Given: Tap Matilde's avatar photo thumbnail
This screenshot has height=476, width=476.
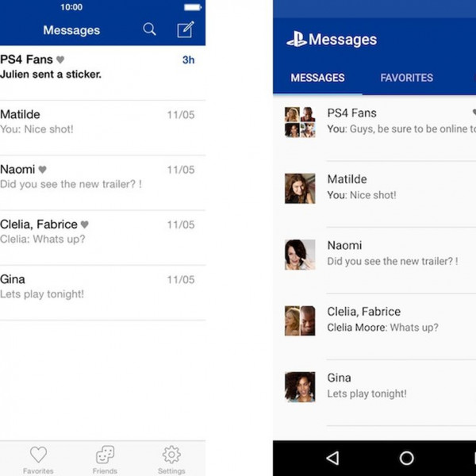Looking at the screenshot, I should click(300, 188).
